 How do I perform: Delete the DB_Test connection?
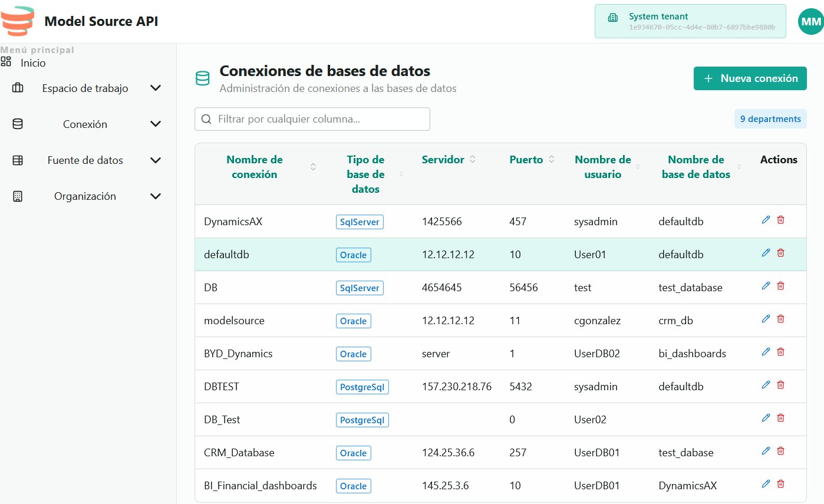(780, 418)
